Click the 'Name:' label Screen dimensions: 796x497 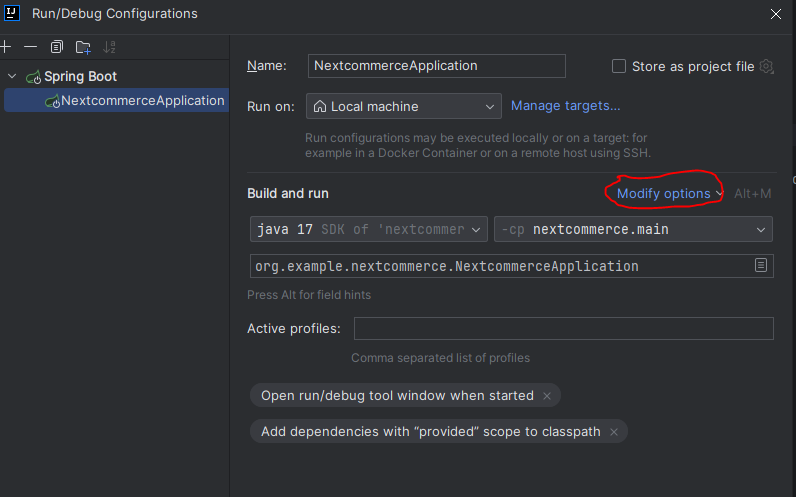[x=267, y=66]
